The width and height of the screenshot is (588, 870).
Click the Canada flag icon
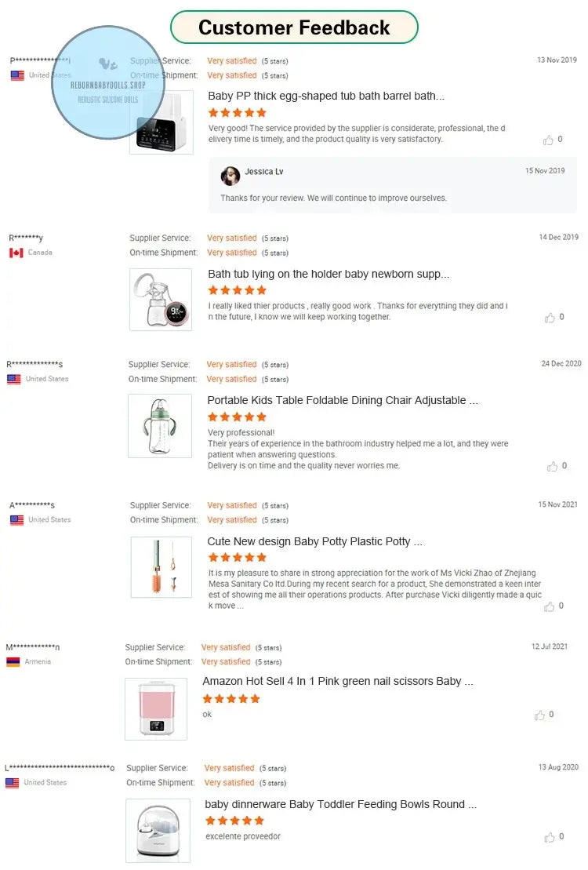point(16,253)
